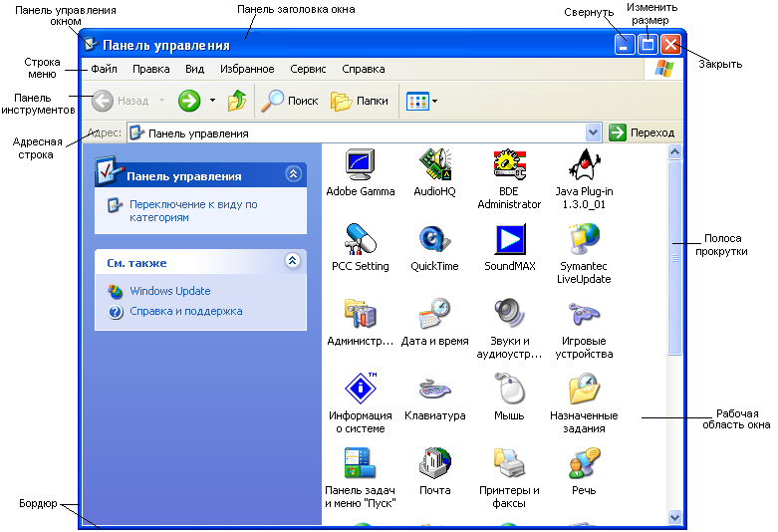The image size is (778, 532).
Task: Collapse the См. также side panel
Action: 293,261
